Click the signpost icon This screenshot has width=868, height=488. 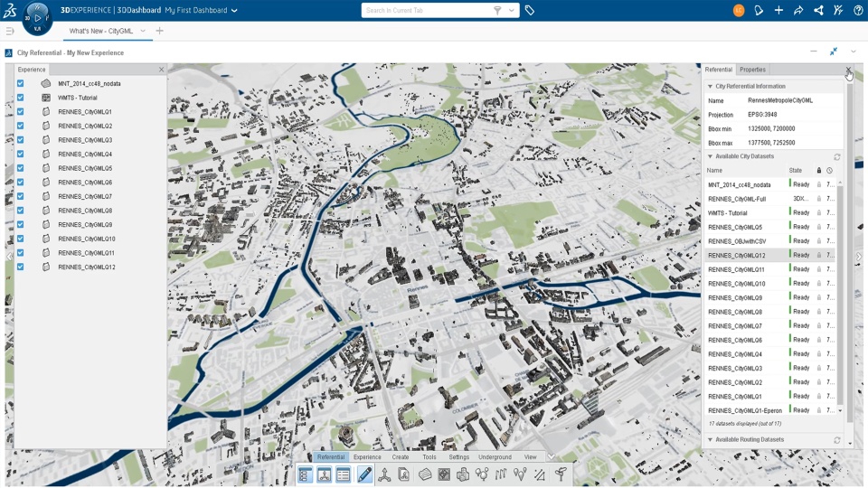pos(561,474)
